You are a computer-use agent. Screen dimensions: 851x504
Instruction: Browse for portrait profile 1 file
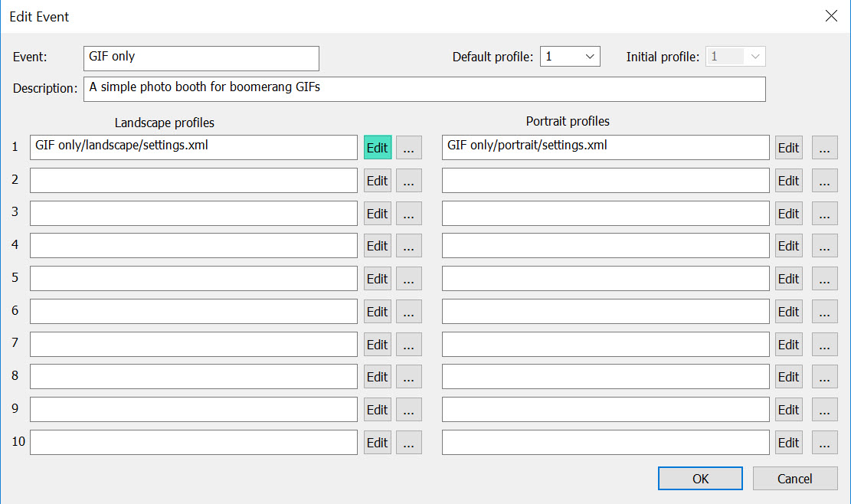pyautogui.click(x=824, y=148)
